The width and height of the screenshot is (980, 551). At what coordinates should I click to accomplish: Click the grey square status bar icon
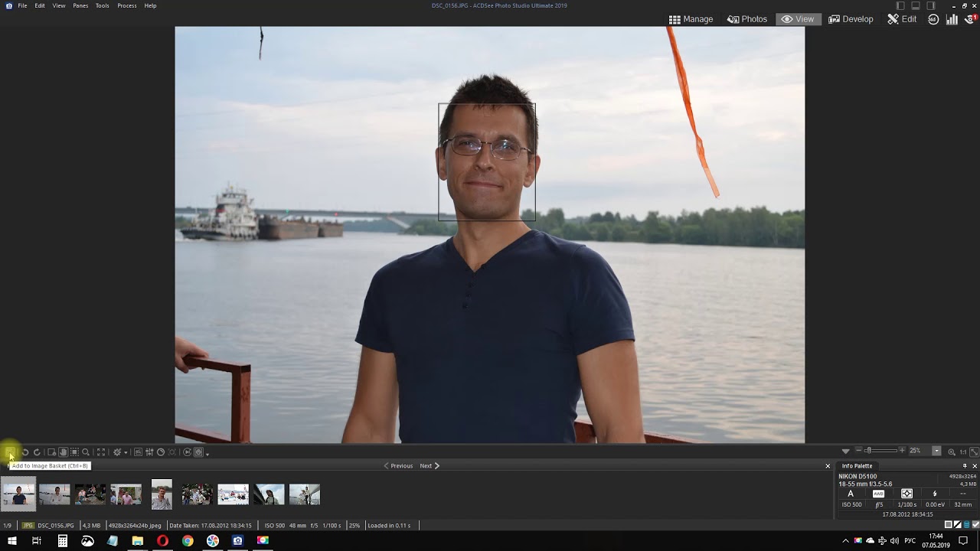click(949, 524)
